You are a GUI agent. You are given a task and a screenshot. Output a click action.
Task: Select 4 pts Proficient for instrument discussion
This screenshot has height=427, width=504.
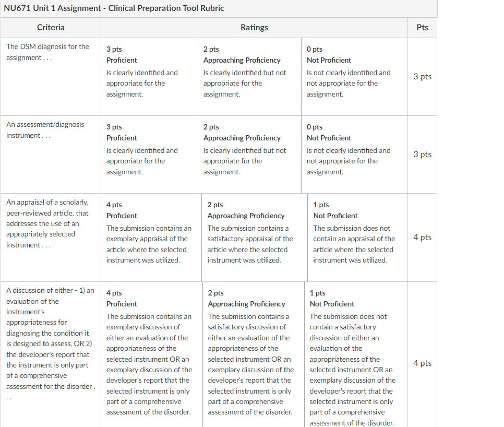click(152, 354)
